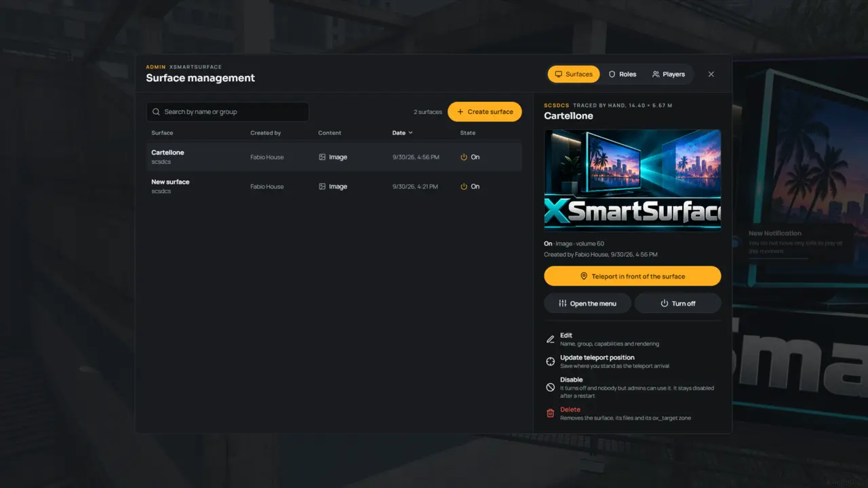Close the Surface management panel
Screen dimensions: 868x488
pos(711,75)
